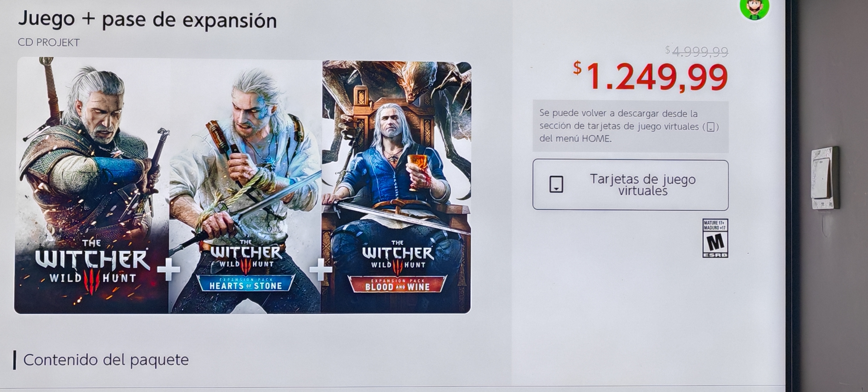Select the Blood and Wine expansion artwork
868x392 pixels.
pyautogui.click(x=397, y=187)
